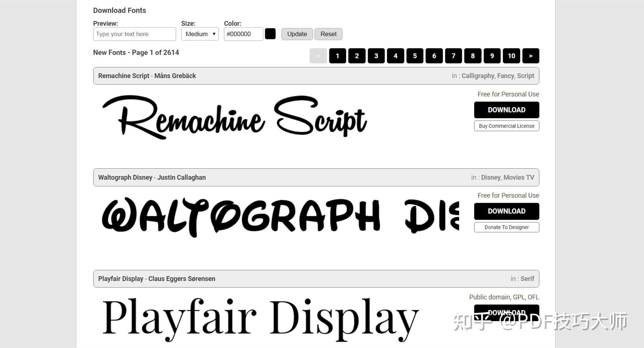Go to page 9
The height and width of the screenshot is (348, 644).
[492, 56]
